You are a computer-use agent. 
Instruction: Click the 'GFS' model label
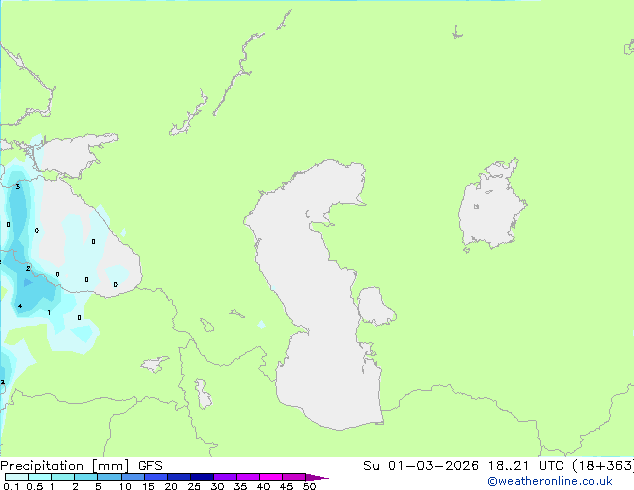(x=150, y=466)
